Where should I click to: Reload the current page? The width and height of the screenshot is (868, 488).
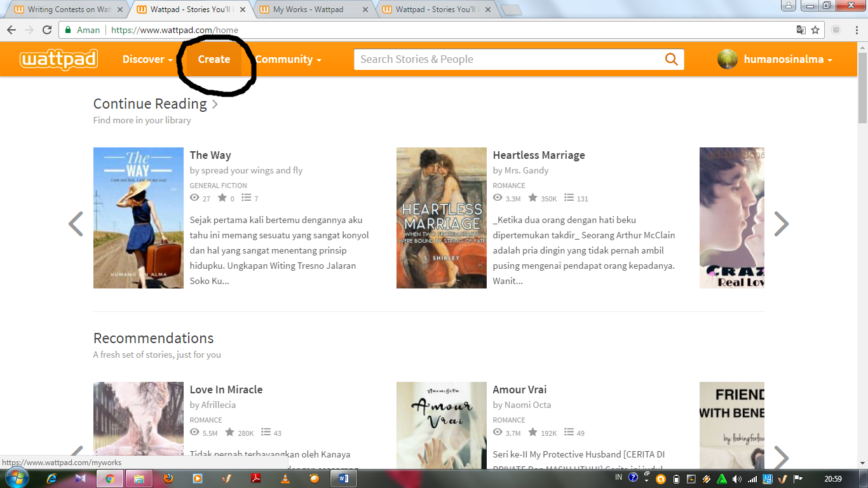pos(47,30)
